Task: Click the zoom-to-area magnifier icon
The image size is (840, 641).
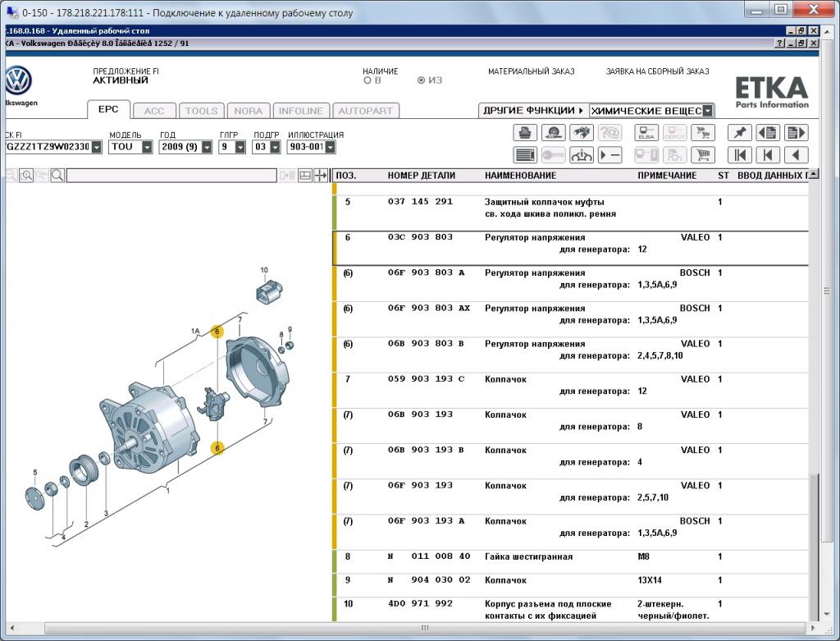Action: pyautogui.click(x=25, y=176)
